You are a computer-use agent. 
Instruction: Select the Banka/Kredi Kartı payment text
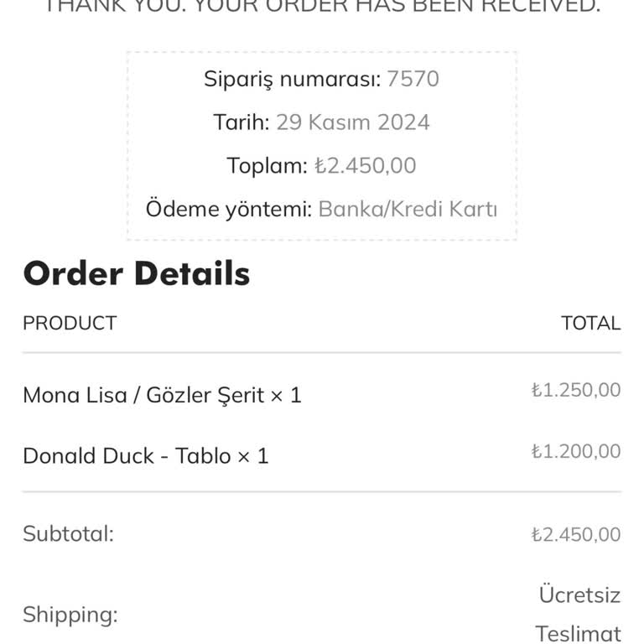[408, 209]
